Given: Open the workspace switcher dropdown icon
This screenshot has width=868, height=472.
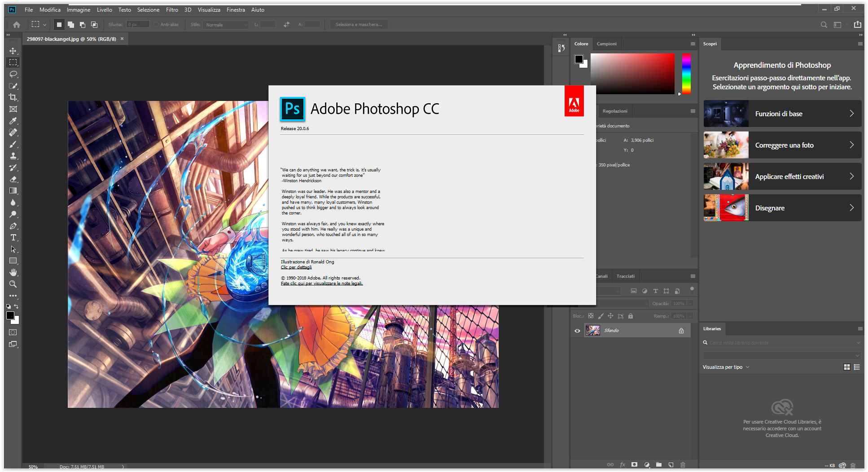Looking at the screenshot, I should coord(837,25).
